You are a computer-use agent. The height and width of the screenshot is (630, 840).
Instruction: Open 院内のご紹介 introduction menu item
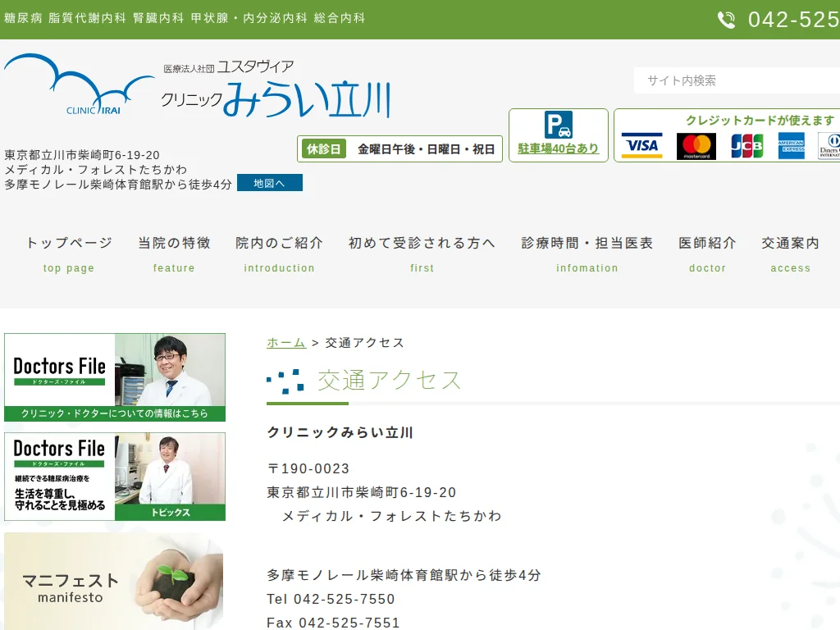279,254
